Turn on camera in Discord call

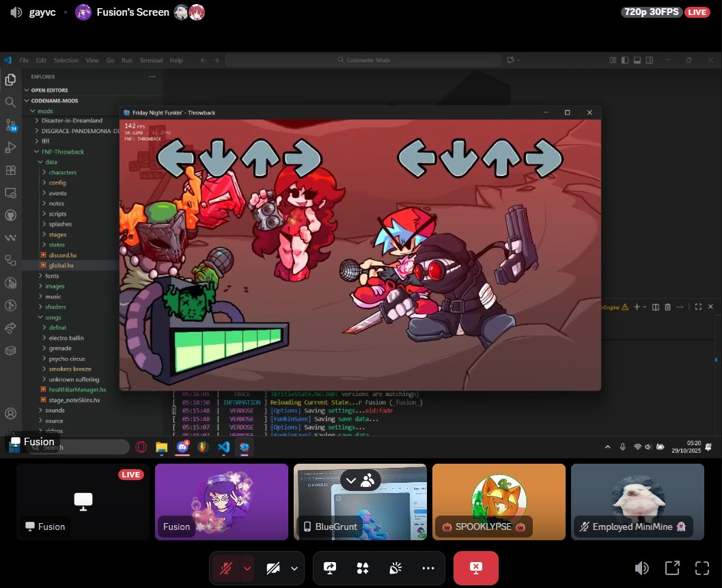[273, 568]
